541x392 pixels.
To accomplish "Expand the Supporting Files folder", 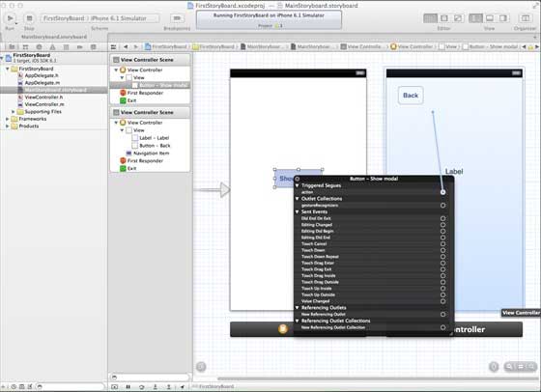I will [14, 112].
